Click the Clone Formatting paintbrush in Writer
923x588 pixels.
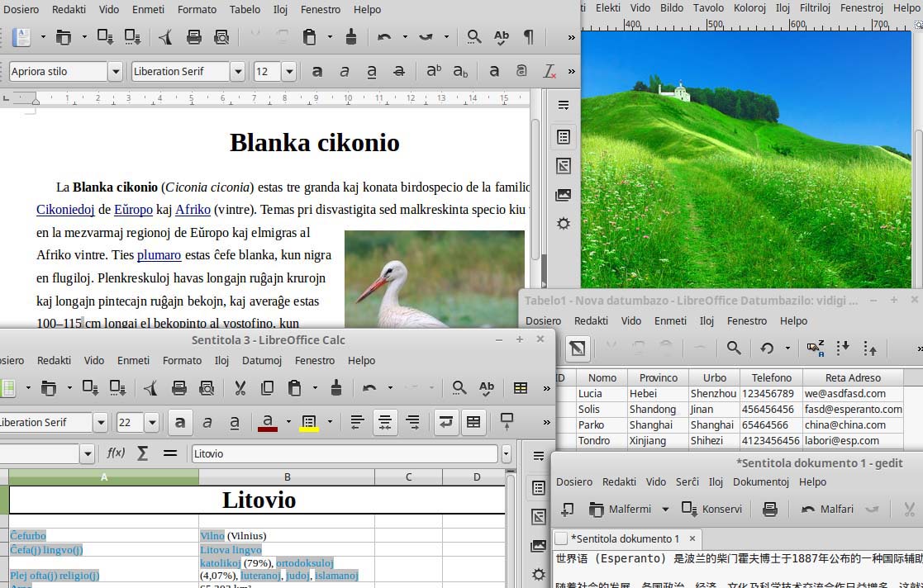tap(351, 37)
